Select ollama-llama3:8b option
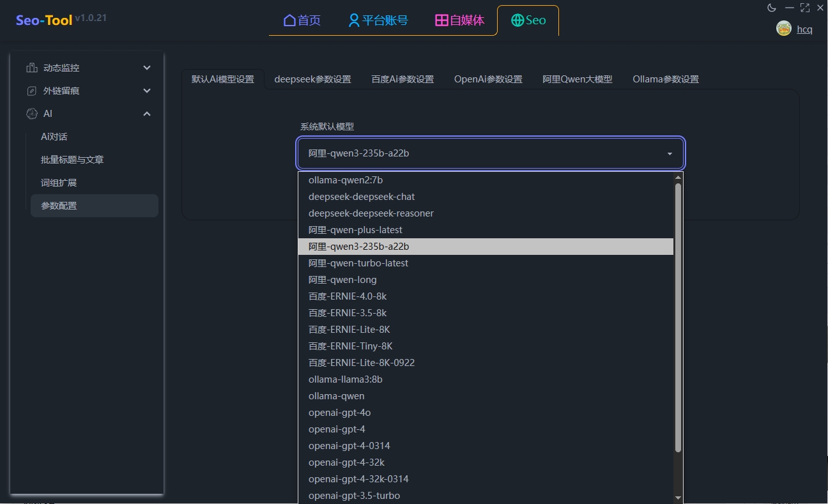 coord(486,379)
